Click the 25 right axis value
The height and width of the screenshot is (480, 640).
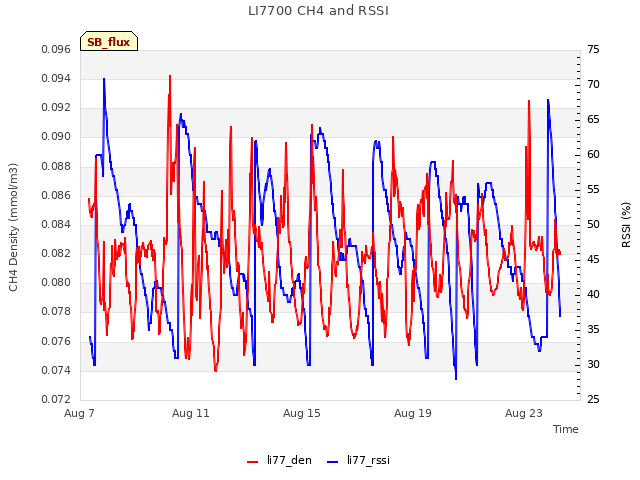click(x=593, y=399)
